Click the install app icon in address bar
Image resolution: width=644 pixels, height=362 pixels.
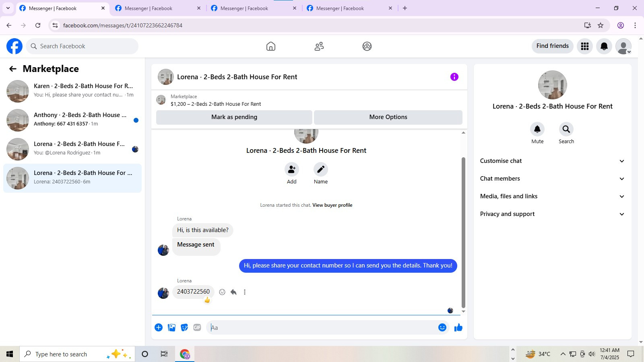588,25
